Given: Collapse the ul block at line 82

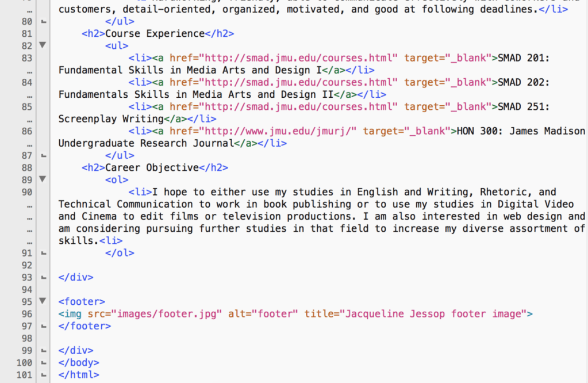Looking at the screenshot, I should pyautogui.click(x=42, y=45).
